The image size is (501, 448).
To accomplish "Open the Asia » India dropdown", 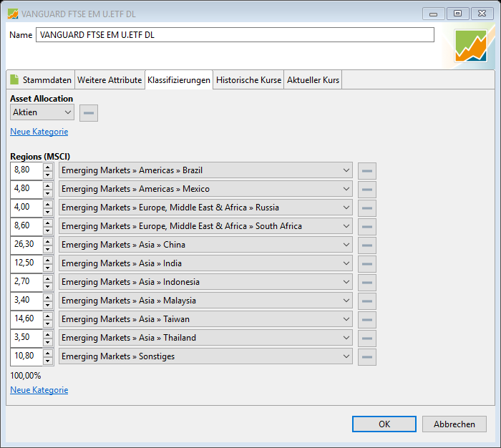I will 205,263.
